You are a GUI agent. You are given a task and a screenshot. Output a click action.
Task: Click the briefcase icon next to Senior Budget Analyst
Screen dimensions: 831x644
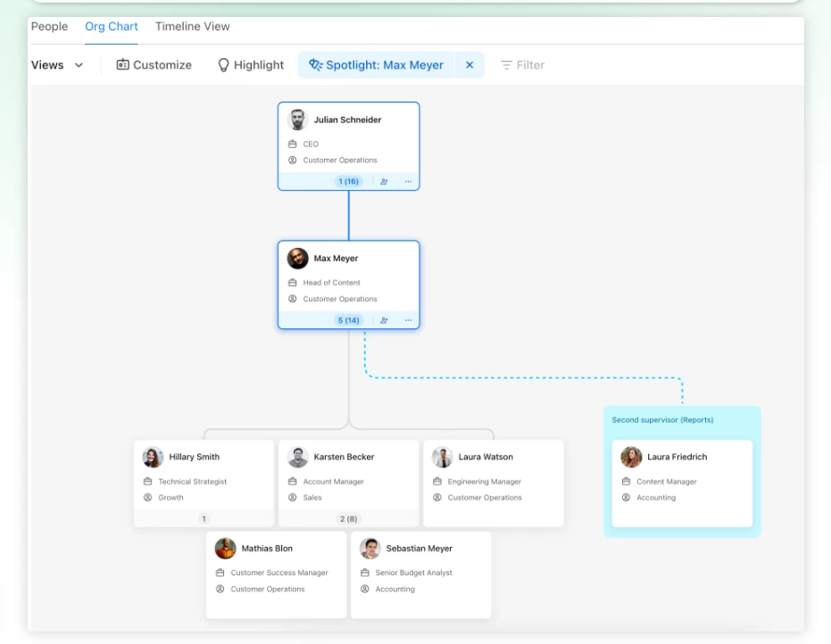[364, 573]
